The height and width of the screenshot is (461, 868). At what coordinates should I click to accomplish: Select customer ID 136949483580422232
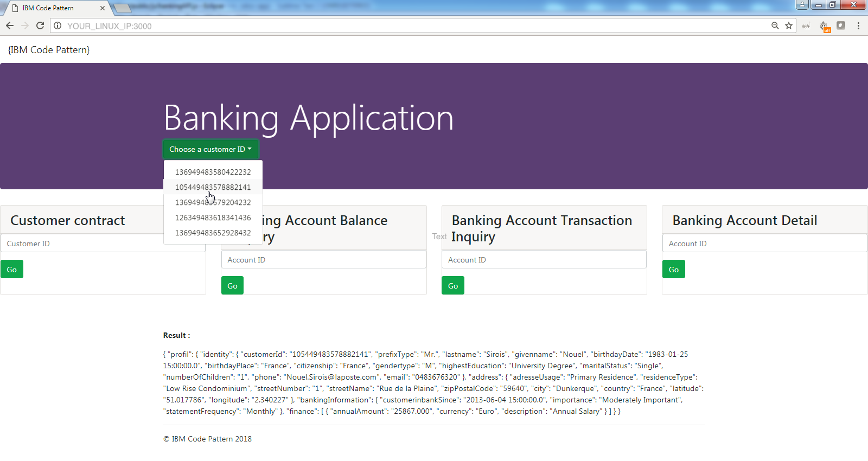tap(213, 172)
